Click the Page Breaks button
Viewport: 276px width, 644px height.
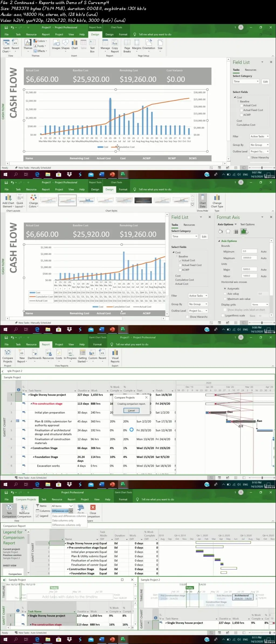[x=127, y=46]
